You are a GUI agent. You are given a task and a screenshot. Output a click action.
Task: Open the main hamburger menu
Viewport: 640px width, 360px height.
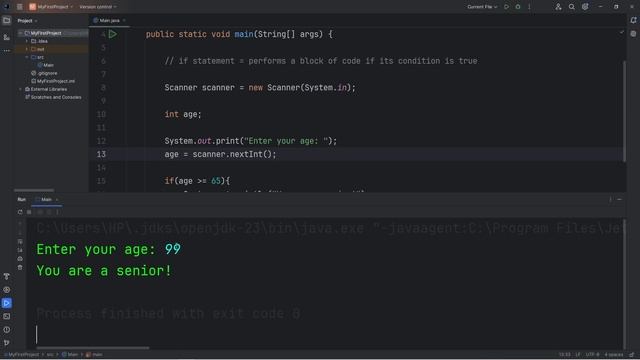[x=20, y=7]
